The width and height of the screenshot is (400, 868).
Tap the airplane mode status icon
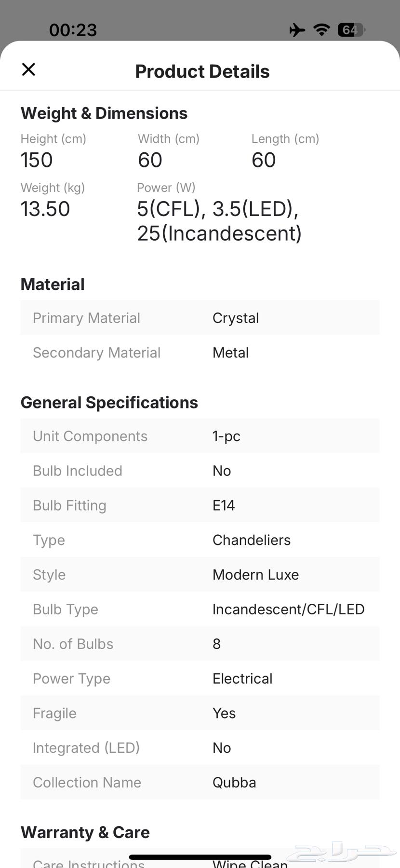(x=297, y=30)
